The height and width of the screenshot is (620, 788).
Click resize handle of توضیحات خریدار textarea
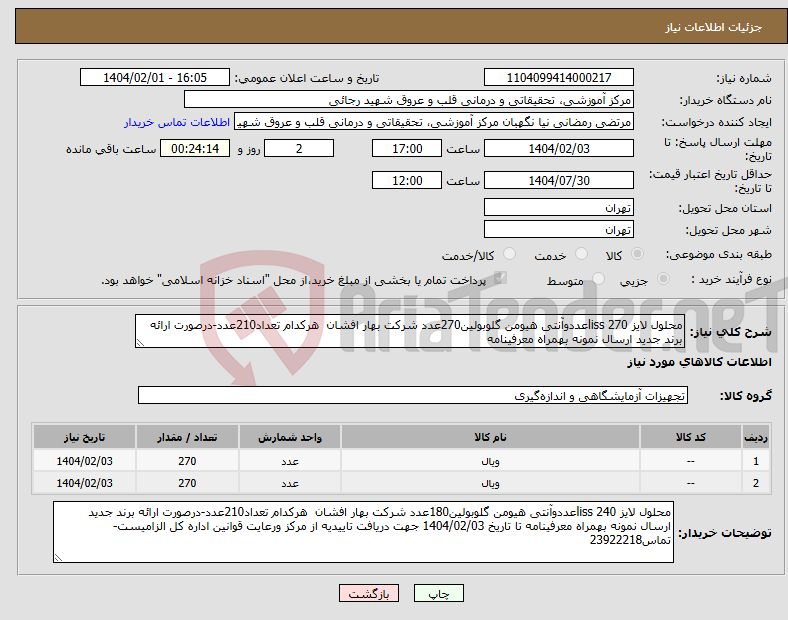click(x=58, y=558)
